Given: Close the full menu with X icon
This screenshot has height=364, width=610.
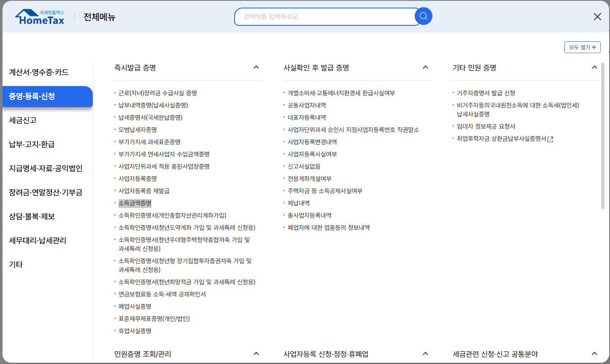Looking at the screenshot, I should [597, 17].
